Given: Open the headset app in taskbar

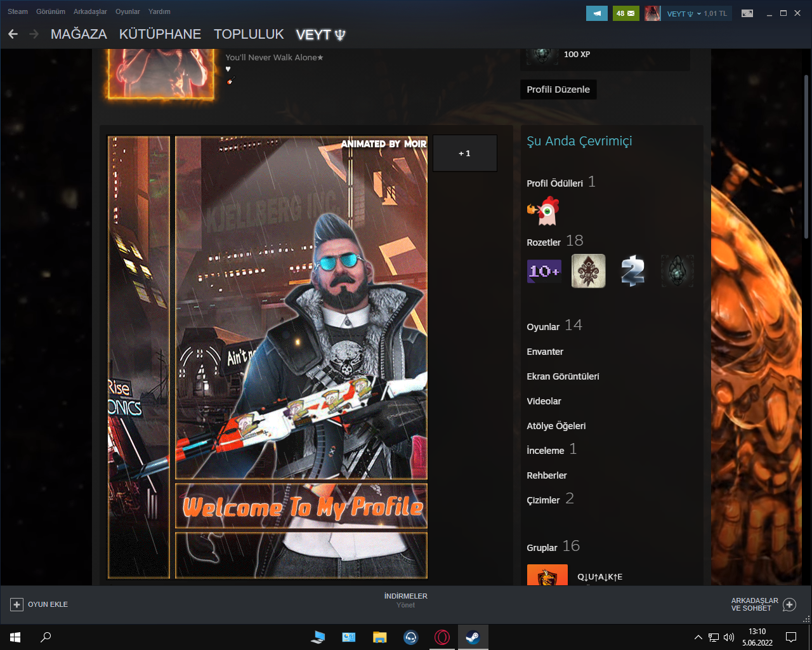Looking at the screenshot, I should [x=411, y=637].
